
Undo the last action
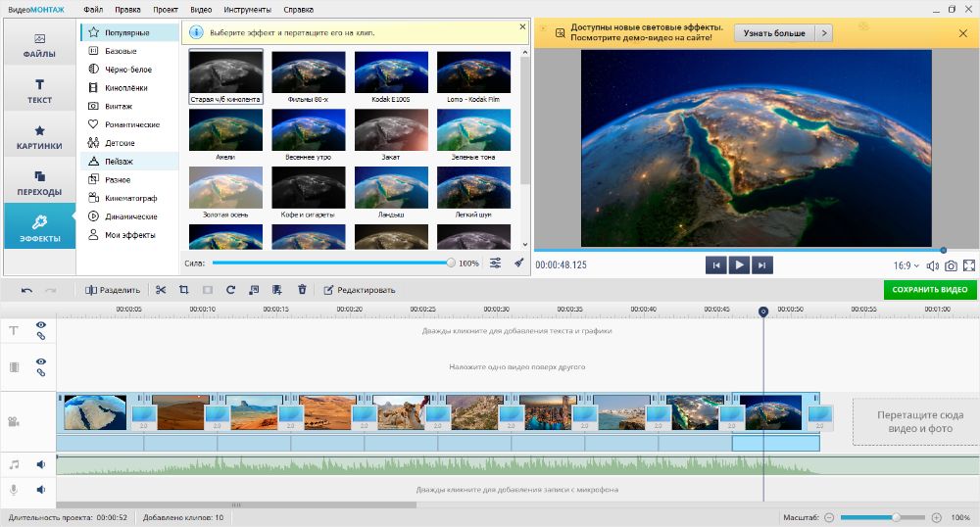tap(26, 290)
